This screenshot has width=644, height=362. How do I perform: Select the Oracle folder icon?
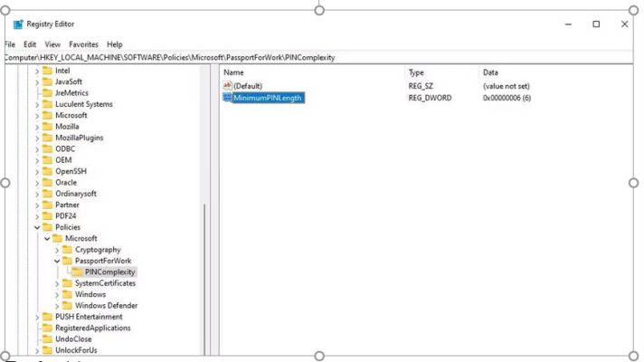click(48, 182)
